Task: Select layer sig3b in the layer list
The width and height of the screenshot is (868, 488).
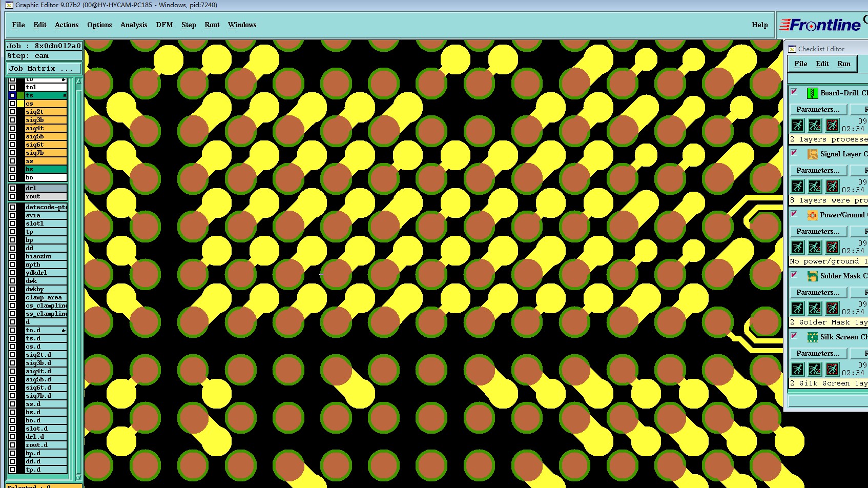Action: pyautogui.click(x=46, y=120)
